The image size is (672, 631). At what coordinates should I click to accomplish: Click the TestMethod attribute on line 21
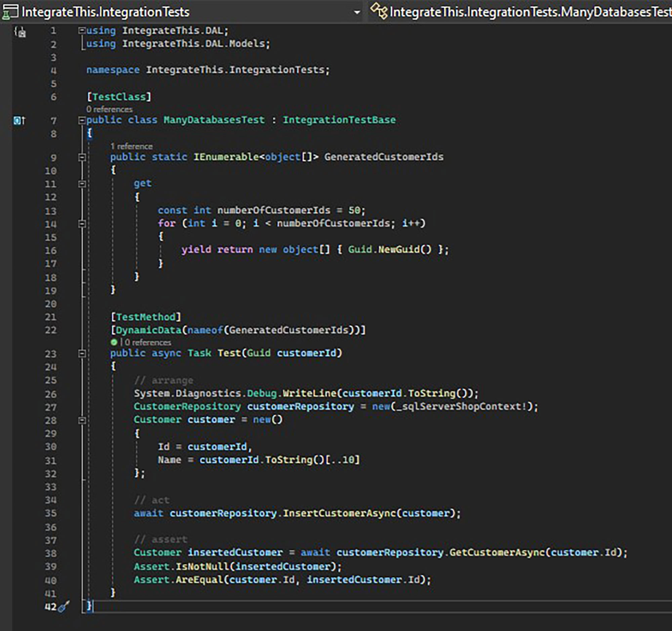pyautogui.click(x=146, y=317)
